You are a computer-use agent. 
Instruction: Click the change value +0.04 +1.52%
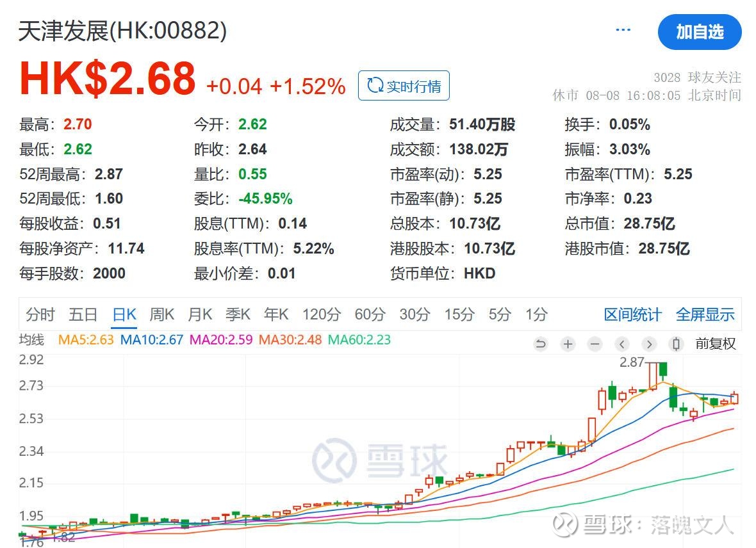(x=275, y=87)
